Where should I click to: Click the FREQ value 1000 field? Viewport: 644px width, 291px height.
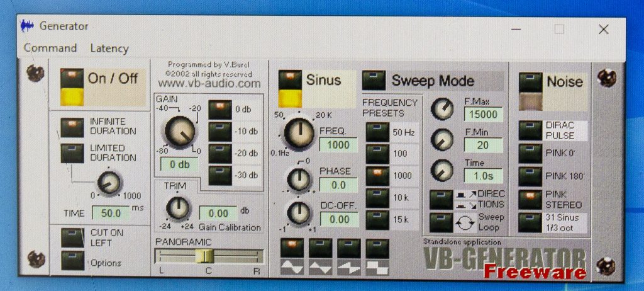point(338,145)
